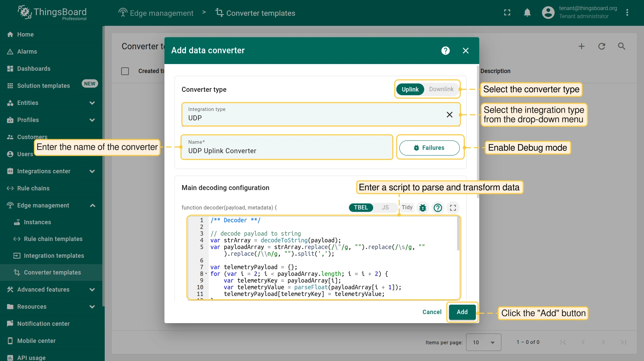Screen dimensions: 644x361
Task: Select Converter templates in sidebar
Action: click(51, 273)
